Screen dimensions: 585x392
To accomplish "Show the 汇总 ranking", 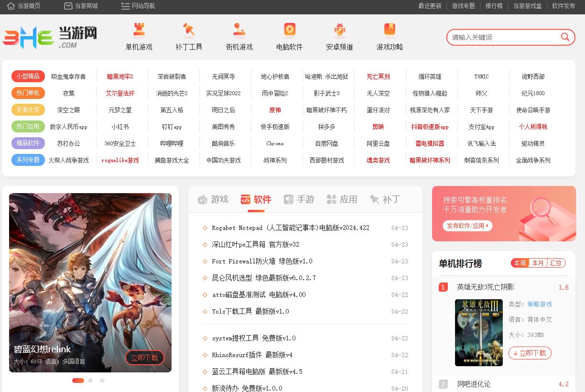I will point(556,263).
